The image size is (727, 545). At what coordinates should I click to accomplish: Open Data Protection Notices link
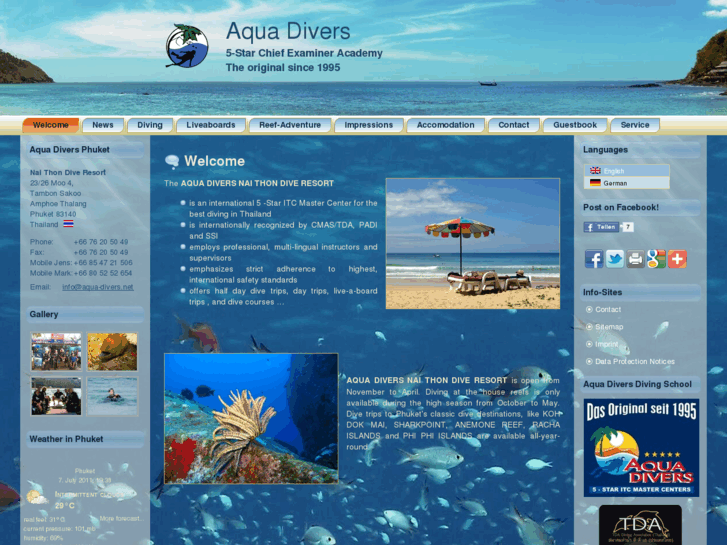click(x=635, y=361)
